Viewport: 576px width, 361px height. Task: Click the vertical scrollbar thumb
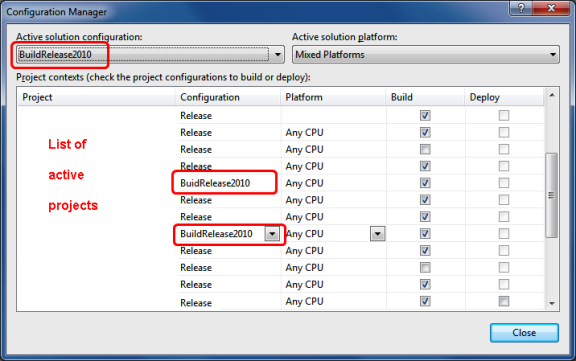click(551, 195)
